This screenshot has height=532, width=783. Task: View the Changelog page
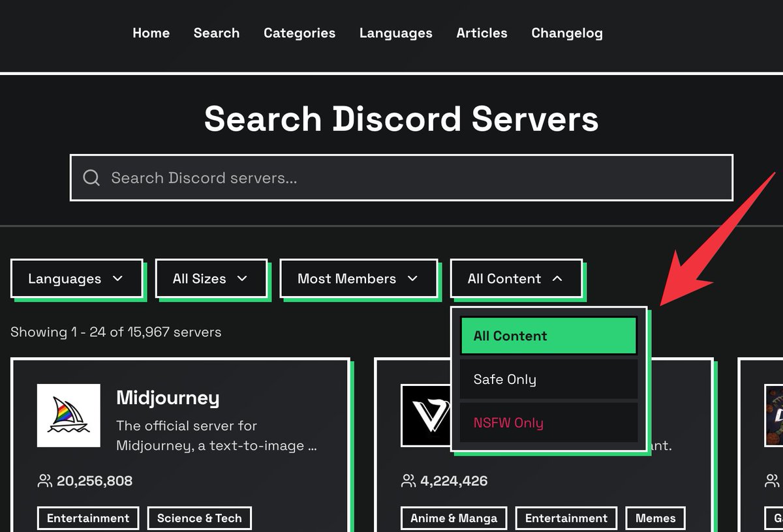pos(567,33)
